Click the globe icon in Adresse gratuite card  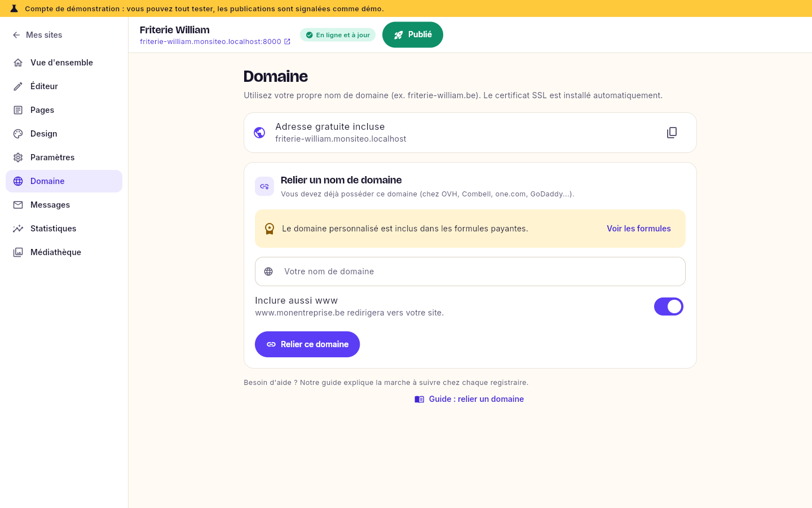tap(259, 133)
